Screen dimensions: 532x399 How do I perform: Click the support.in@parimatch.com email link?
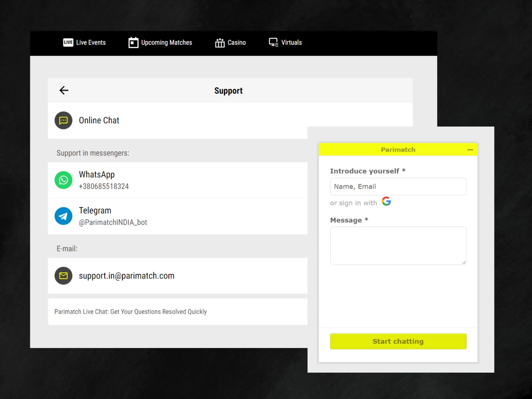126,275
